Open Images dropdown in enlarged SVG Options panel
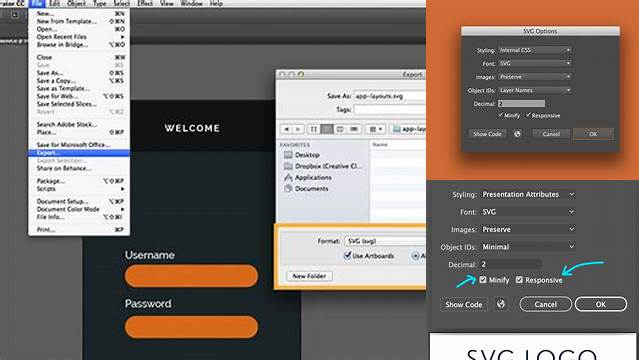Image resolution: width=639 pixels, height=360 pixels. (528, 230)
